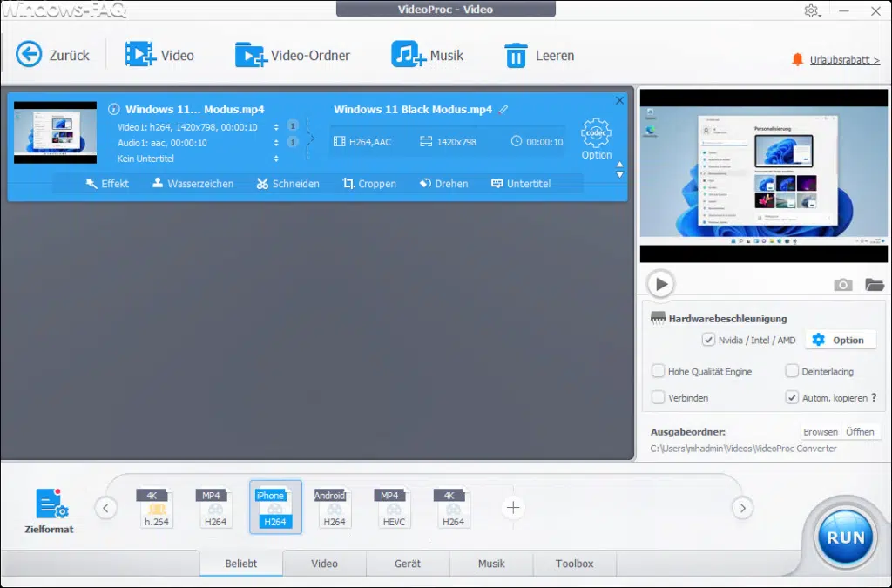
Task: Click Browsen for output folder
Action: [821, 431]
